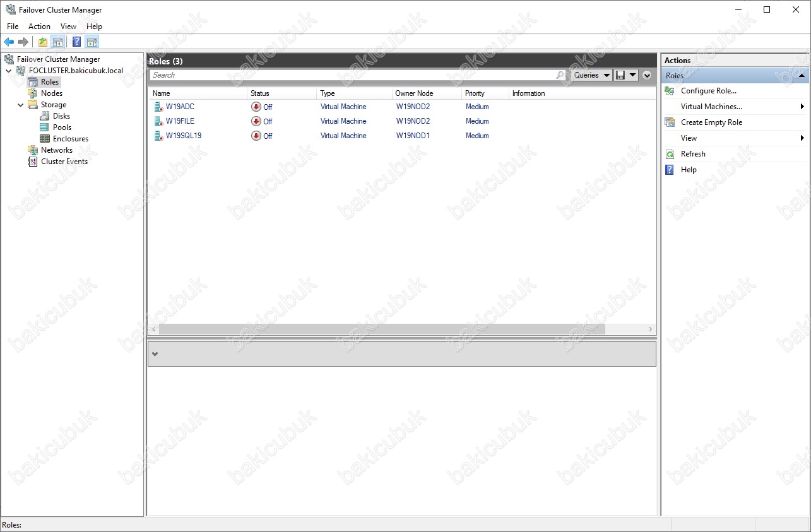Click the Help icon in Actions pane

tap(670, 170)
